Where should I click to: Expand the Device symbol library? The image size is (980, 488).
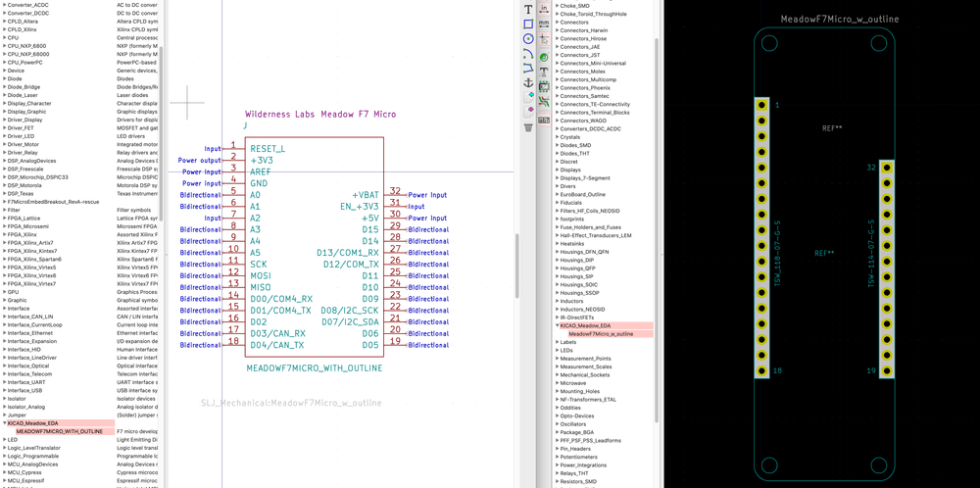5,71
